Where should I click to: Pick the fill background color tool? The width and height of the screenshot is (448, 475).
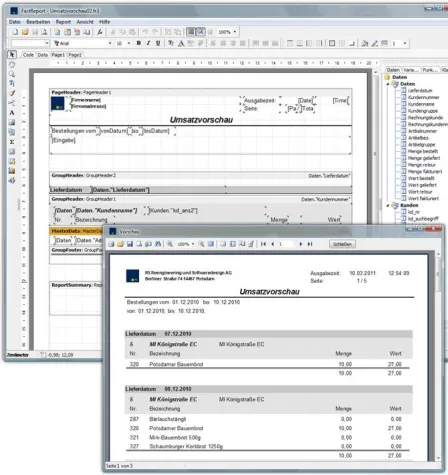pyautogui.click(x=365, y=43)
